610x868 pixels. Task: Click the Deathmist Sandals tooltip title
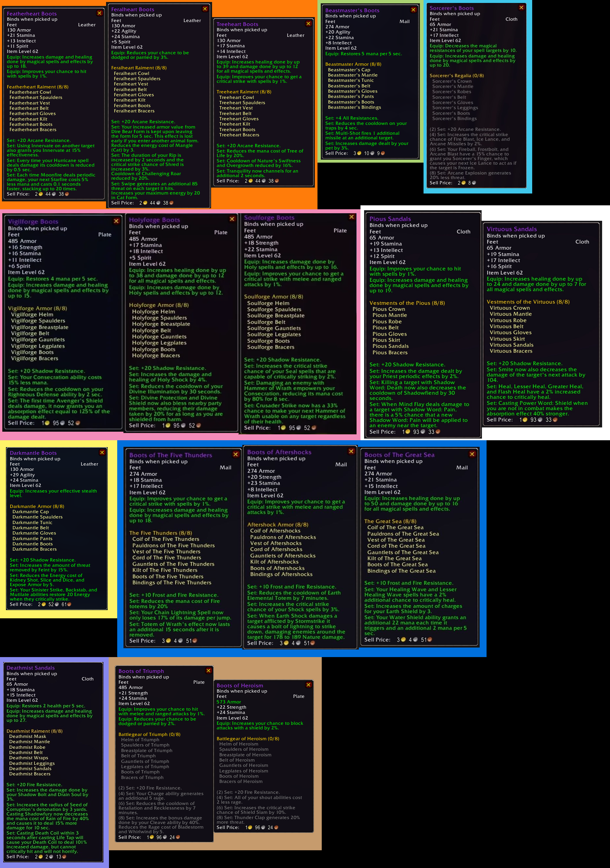pyautogui.click(x=31, y=668)
